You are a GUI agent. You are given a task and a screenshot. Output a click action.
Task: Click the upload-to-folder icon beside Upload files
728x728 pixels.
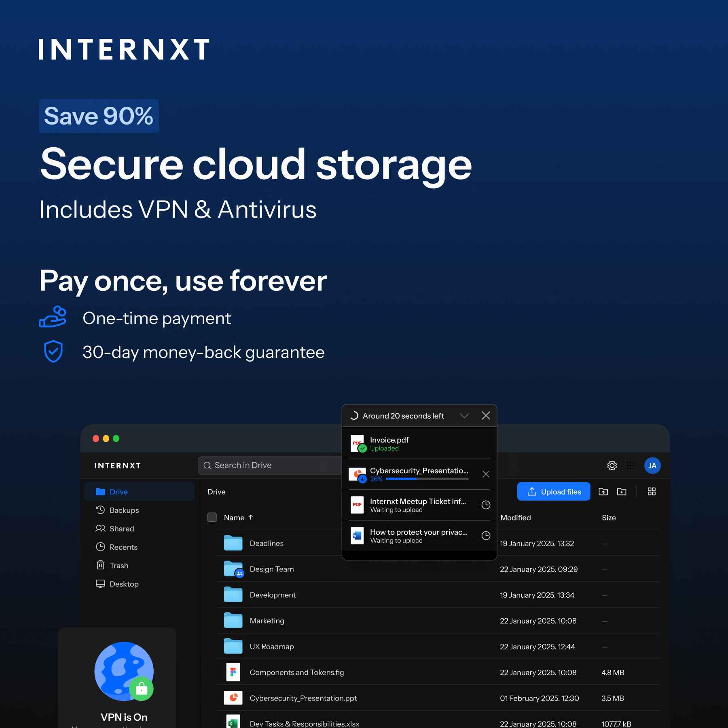pos(603,491)
